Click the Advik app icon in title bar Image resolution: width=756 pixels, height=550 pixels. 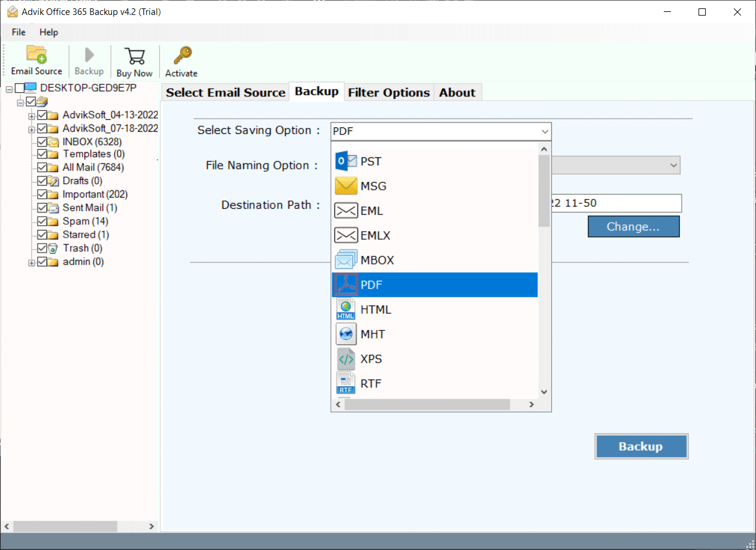pyautogui.click(x=12, y=11)
